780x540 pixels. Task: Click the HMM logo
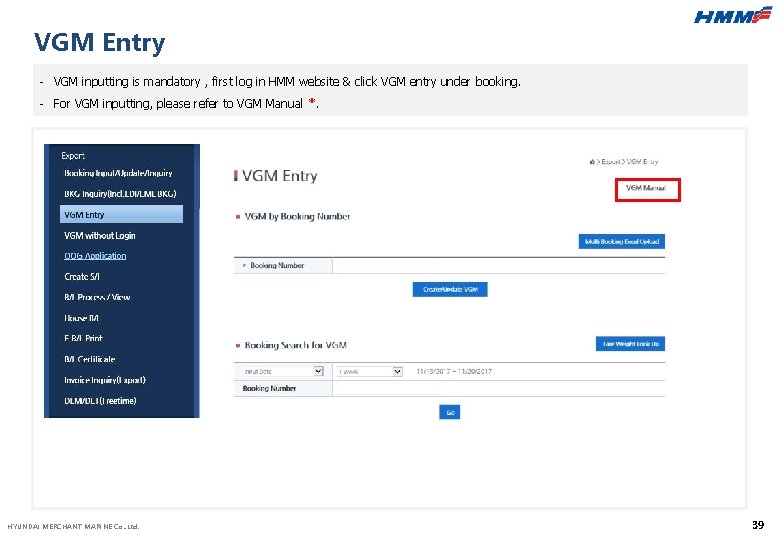coord(732,15)
